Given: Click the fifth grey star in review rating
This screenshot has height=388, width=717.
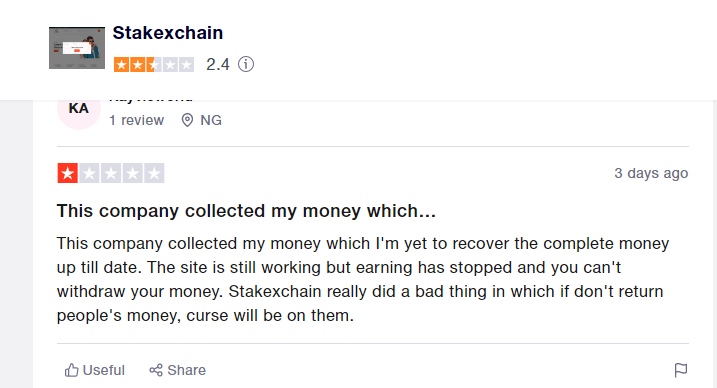Looking at the screenshot, I should click(155, 173).
